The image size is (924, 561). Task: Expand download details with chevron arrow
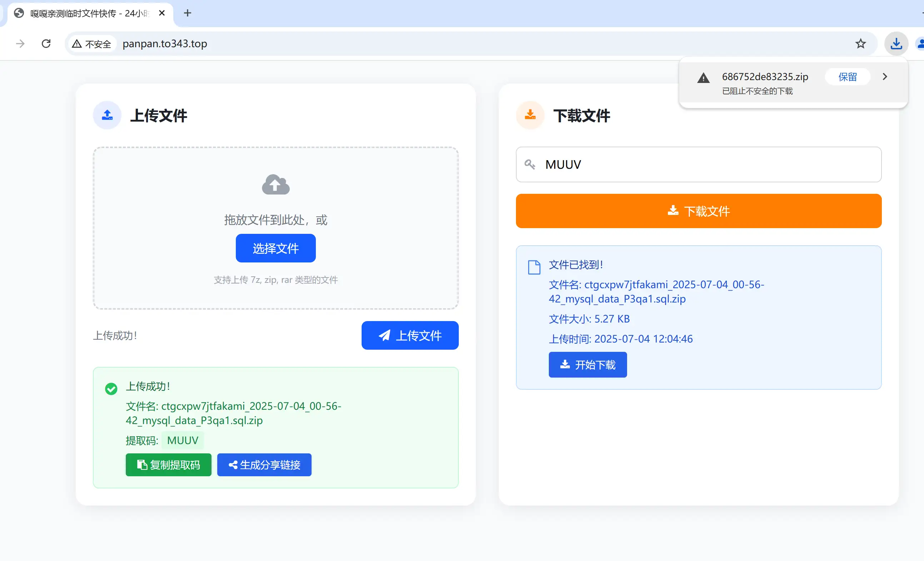click(x=885, y=77)
